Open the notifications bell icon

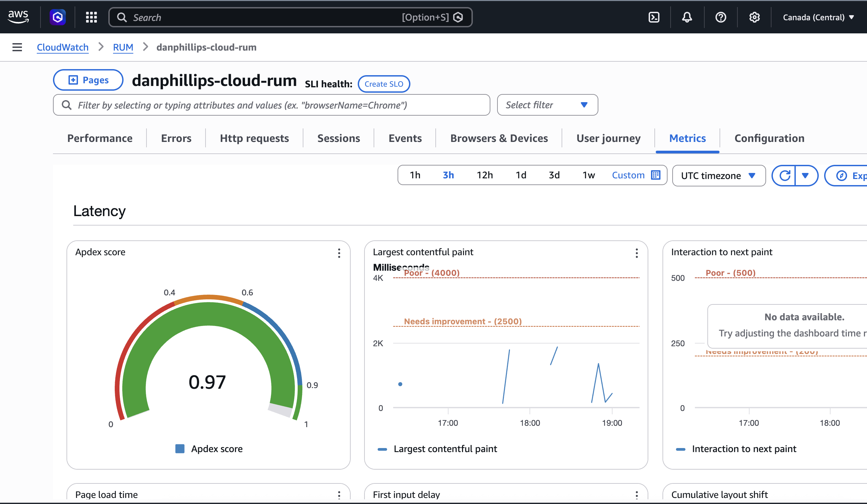click(x=687, y=17)
